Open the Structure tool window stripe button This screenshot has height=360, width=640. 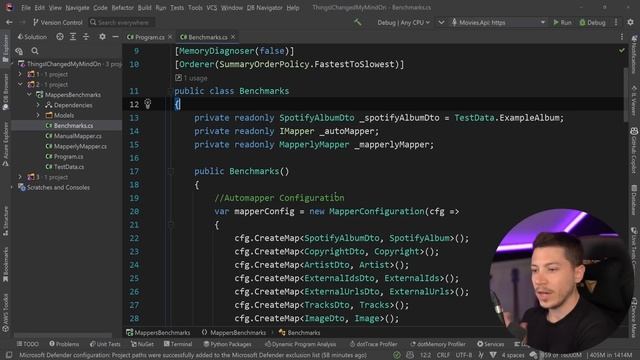5,221
